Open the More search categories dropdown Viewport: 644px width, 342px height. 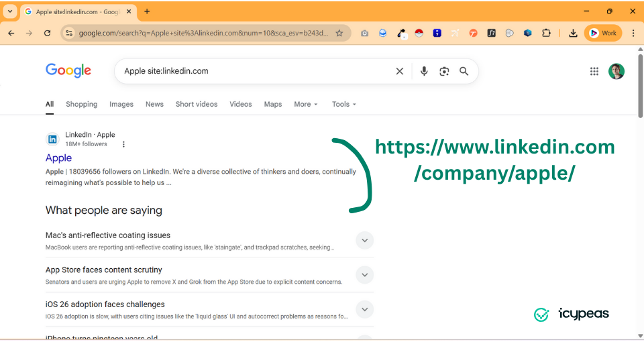pyautogui.click(x=306, y=105)
